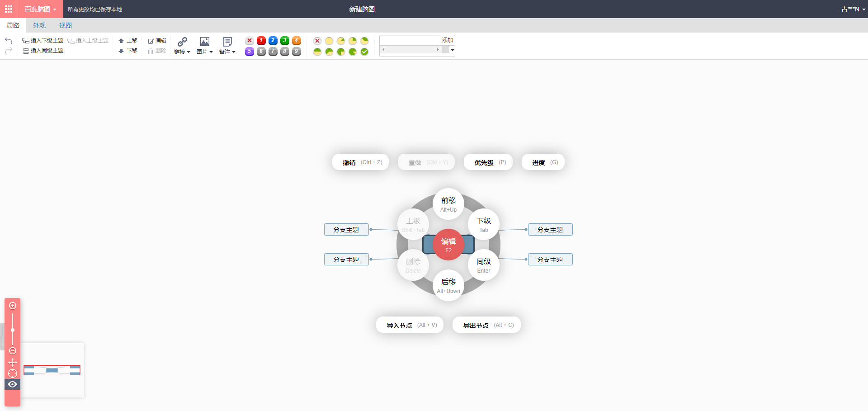The width and height of the screenshot is (868, 411).
Task: Set priority 5 purple icon
Action: pos(250,52)
